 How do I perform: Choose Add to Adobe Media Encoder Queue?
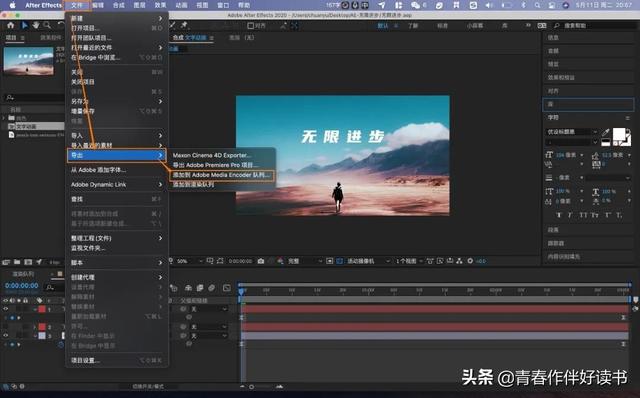click(221, 175)
